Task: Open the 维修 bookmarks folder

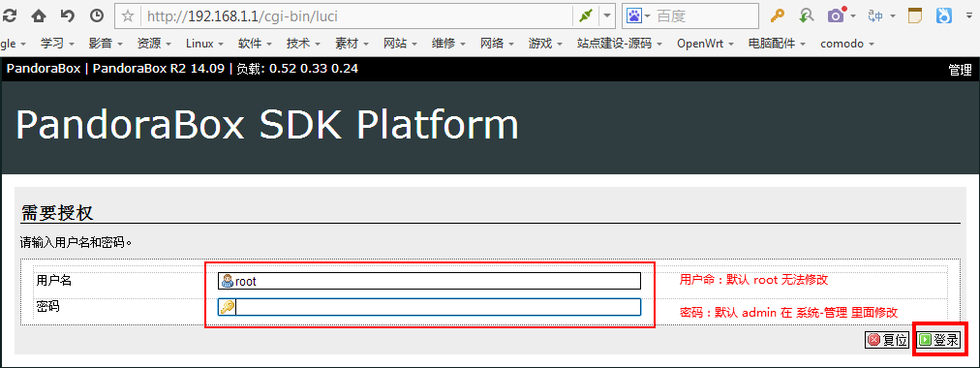Action: click(448, 44)
